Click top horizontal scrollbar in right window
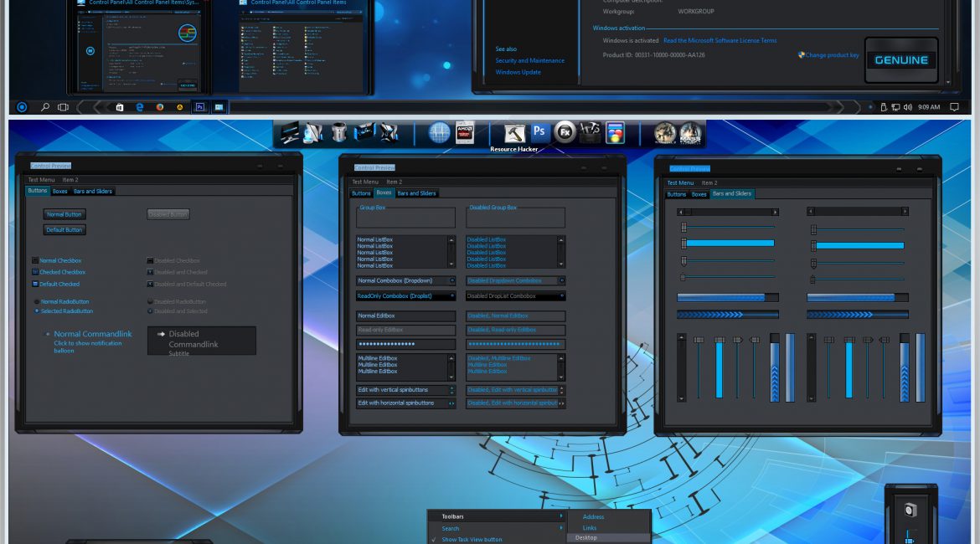 (x=728, y=213)
